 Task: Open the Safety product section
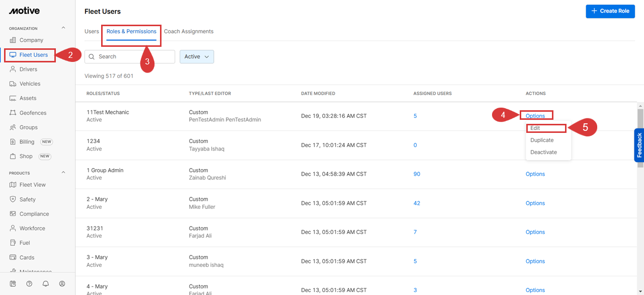pos(27,199)
